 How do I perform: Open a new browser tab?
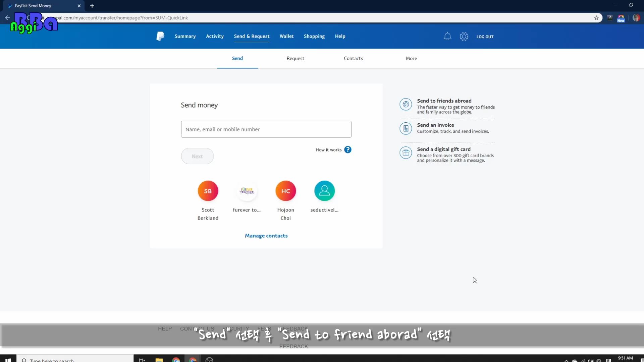[92, 6]
